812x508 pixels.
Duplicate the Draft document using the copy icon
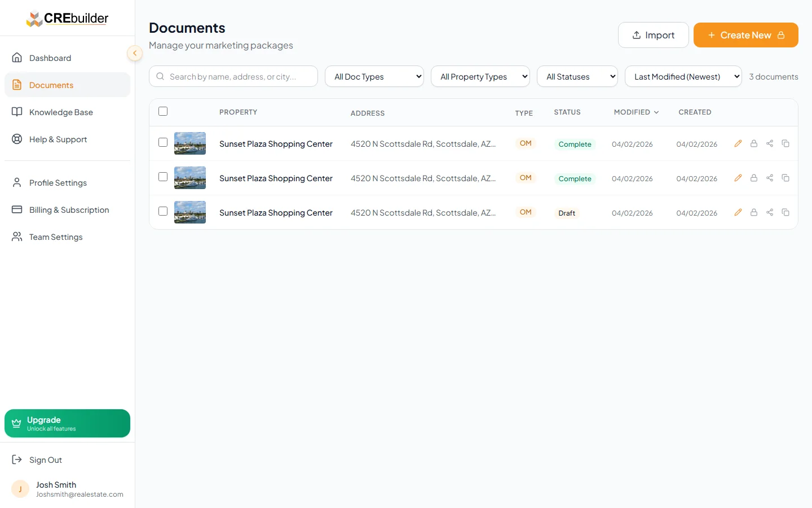point(785,212)
